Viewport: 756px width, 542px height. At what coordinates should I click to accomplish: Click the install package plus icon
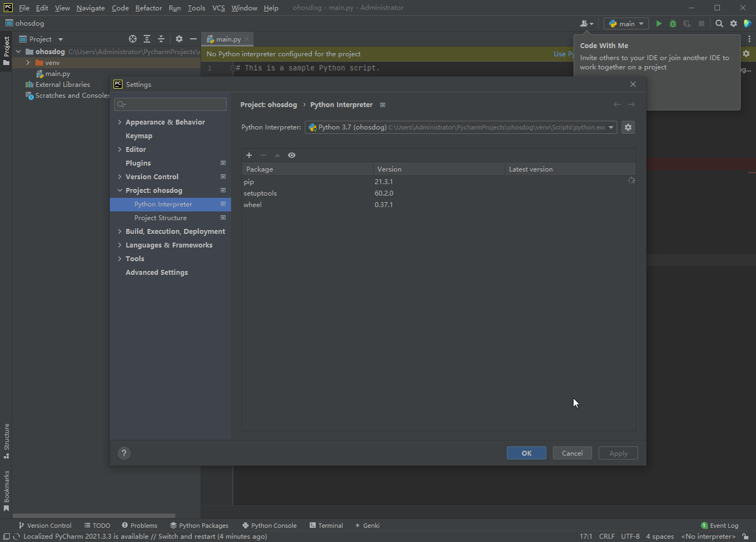click(249, 155)
